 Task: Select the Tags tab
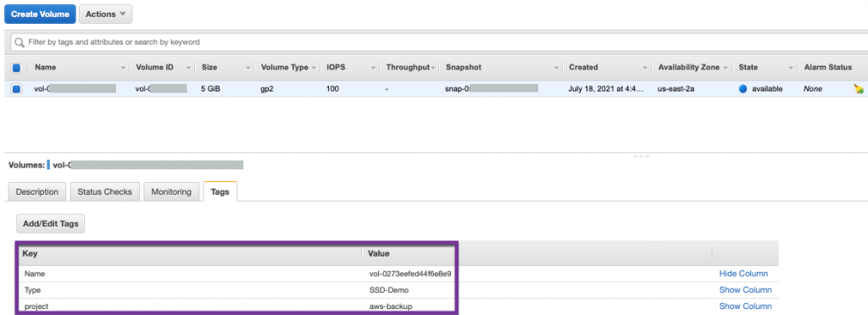[x=220, y=191]
